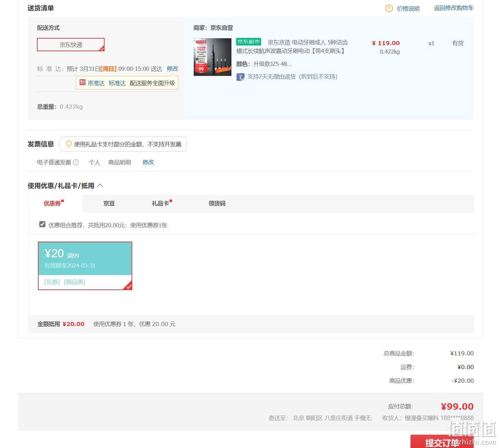
Task: Click the red 新 badge icon
Action: 82,82
